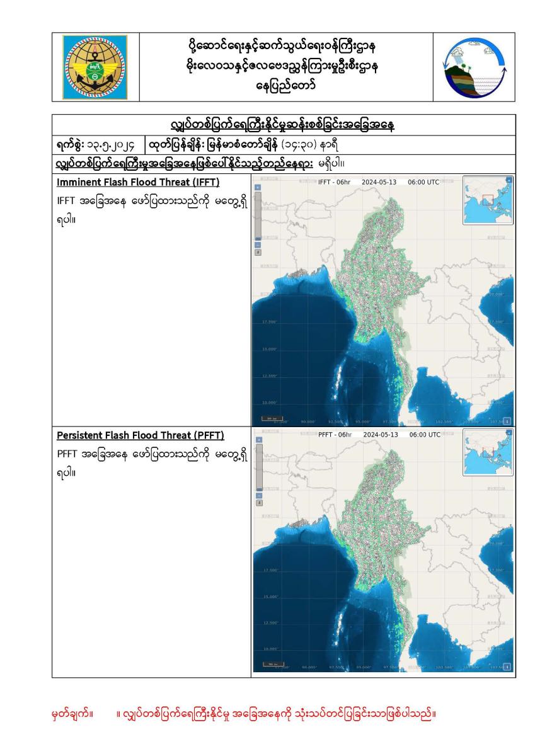This screenshot has width=535, height=756.
Task: Zoom out on the PFFT map
Action: (x=258, y=495)
